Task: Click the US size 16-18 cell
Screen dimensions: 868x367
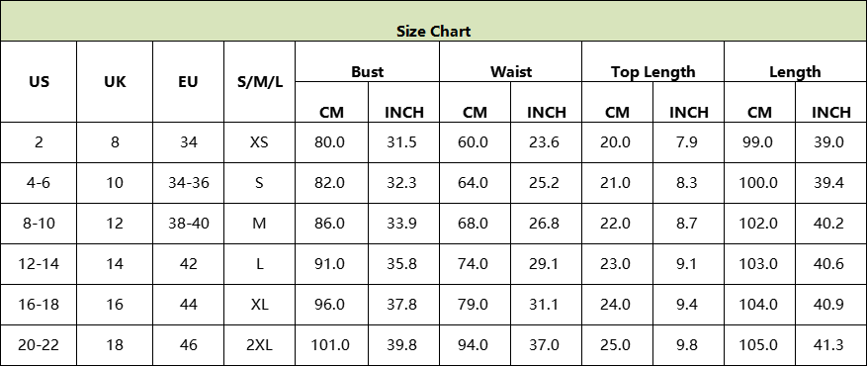Action: coord(39,305)
